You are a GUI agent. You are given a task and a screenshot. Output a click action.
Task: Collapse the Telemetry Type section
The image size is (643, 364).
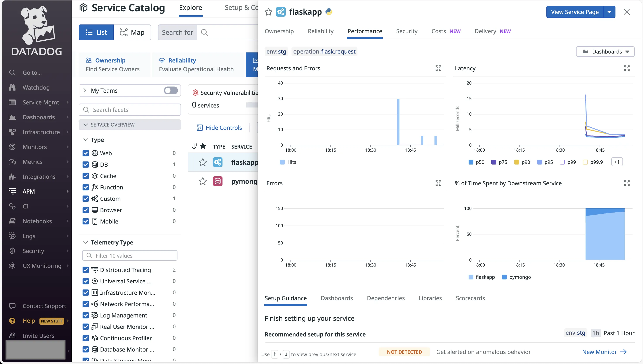[86, 242]
